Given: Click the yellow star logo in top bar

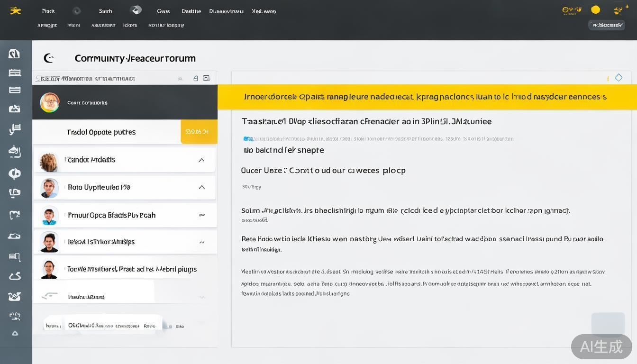Looking at the screenshot, I should [x=16, y=11].
